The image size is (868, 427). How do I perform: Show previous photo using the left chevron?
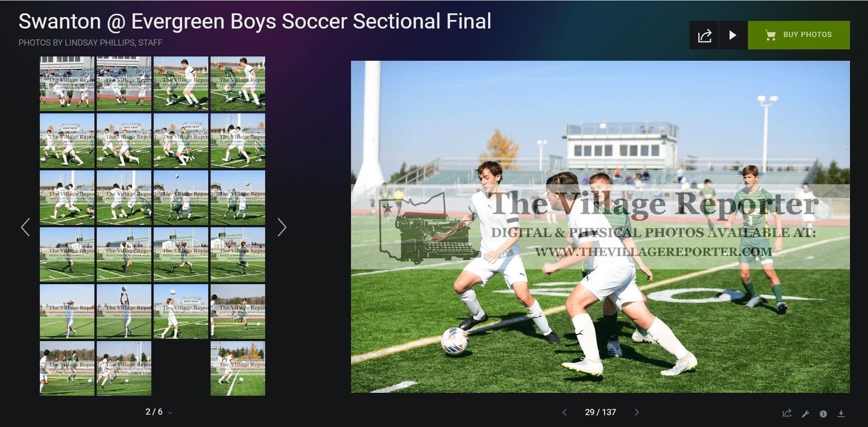[564, 412]
